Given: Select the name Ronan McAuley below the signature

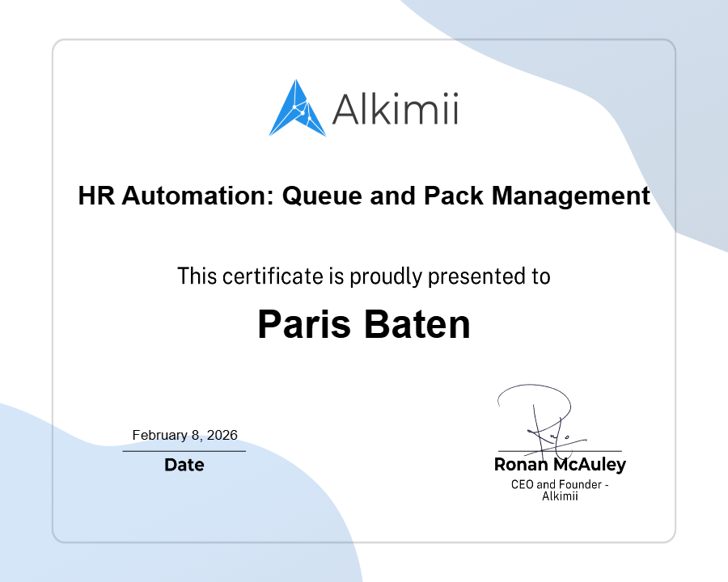Looking at the screenshot, I should (x=560, y=465).
